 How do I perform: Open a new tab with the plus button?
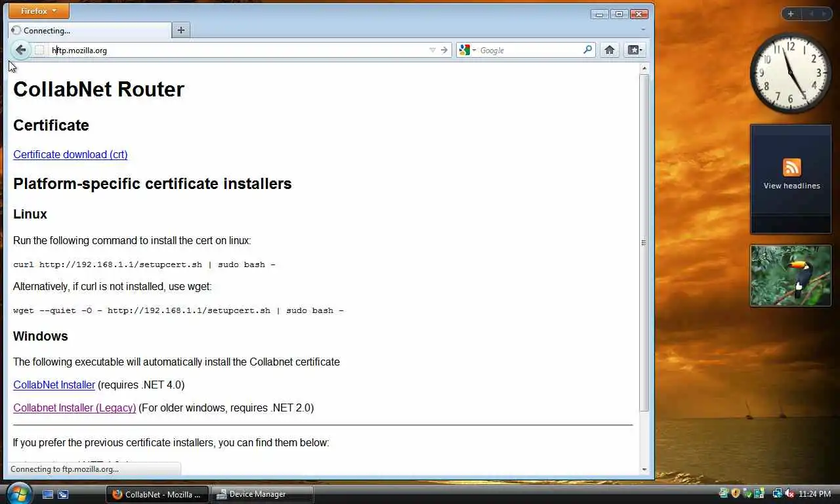181,30
